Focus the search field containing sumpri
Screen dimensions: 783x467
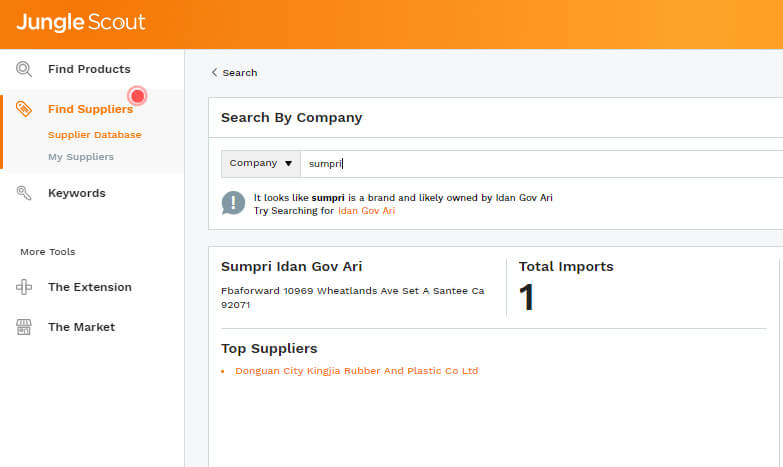[540, 163]
